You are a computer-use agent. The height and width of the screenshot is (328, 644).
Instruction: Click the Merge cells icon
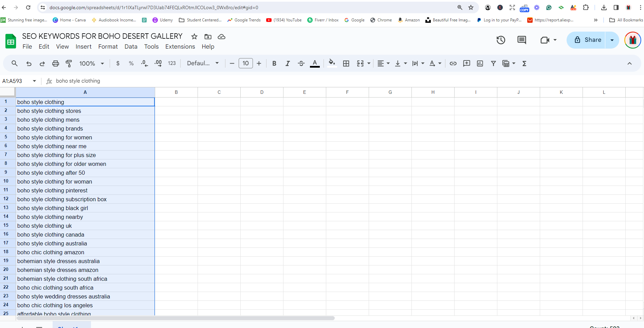[360, 63]
